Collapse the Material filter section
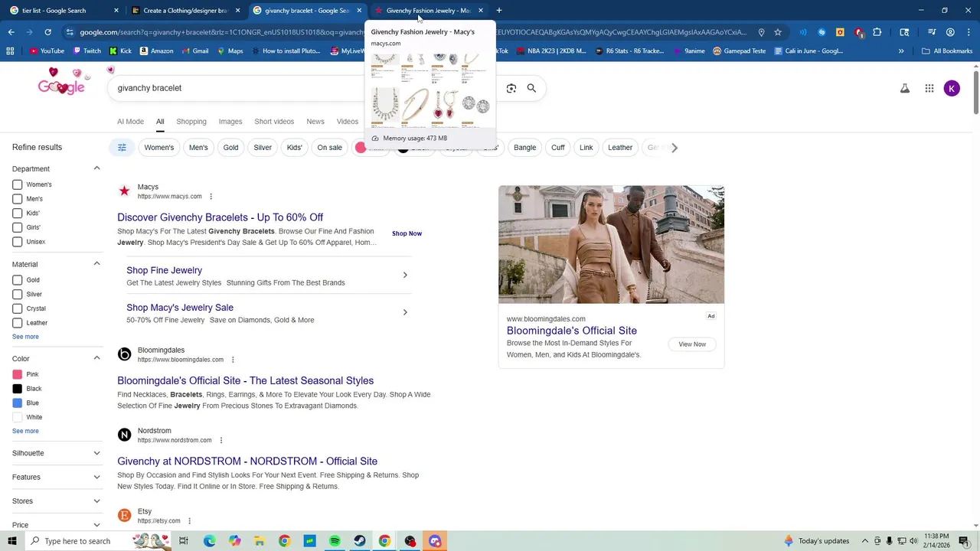The width and height of the screenshot is (980, 551). coord(96,264)
